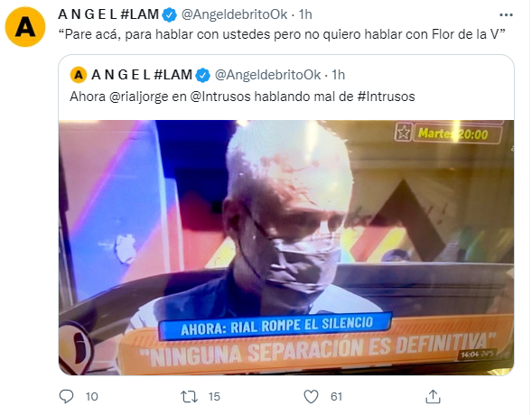The image size is (532, 415).
Task: Open the share upload icon
Action: [433, 396]
